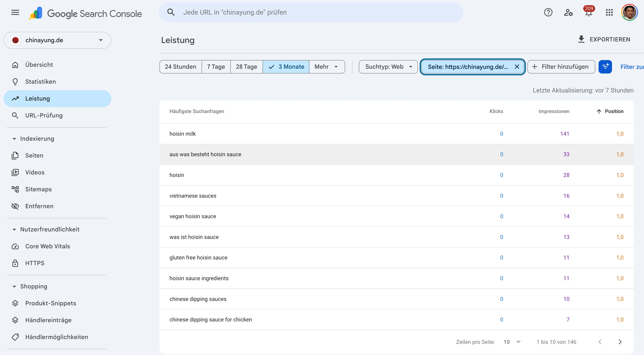Viewport: 644px width, 355px height.
Task: Select the 'vietnamese sauces' query row
Action: click(x=397, y=196)
